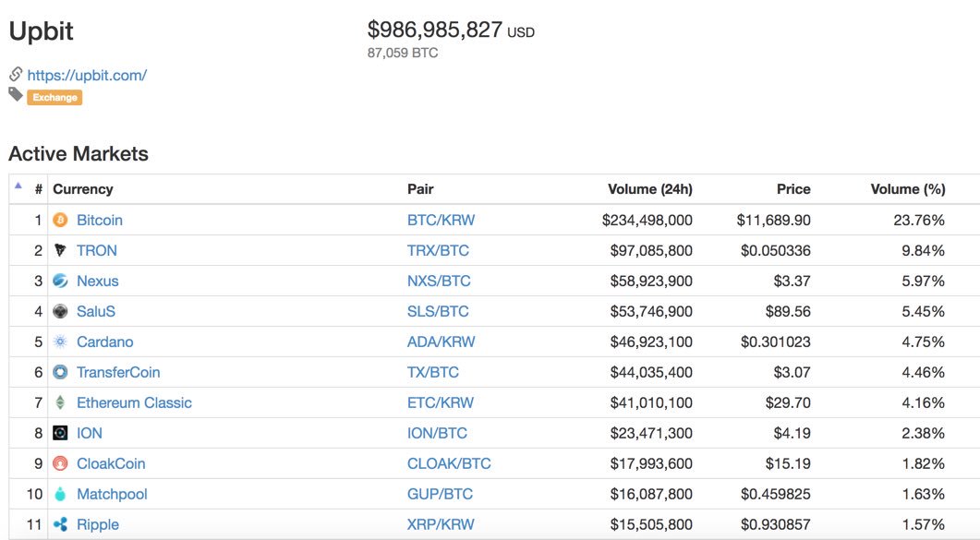The image size is (980, 540).
Task: Click the orange Exchange tag
Action: click(54, 98)
